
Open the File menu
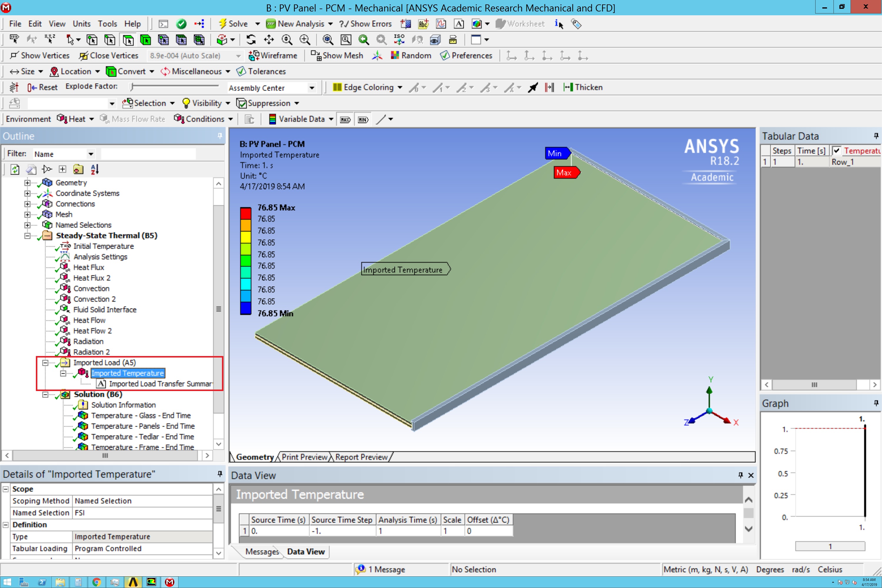click(x=15, y=24)
